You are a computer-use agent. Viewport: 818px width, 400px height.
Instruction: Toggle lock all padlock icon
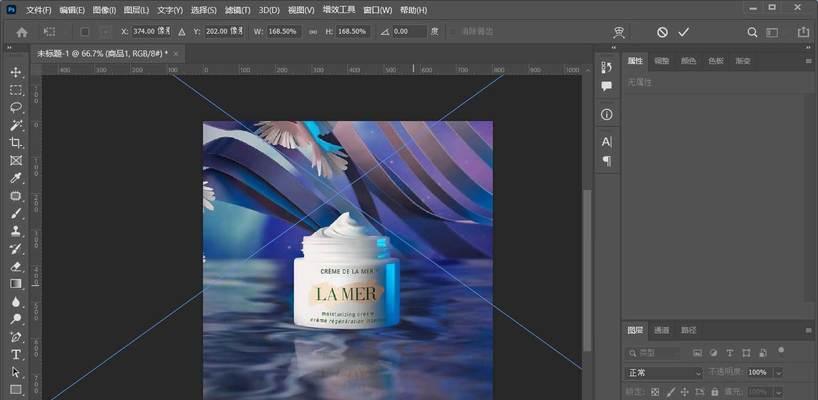(714, 391)
